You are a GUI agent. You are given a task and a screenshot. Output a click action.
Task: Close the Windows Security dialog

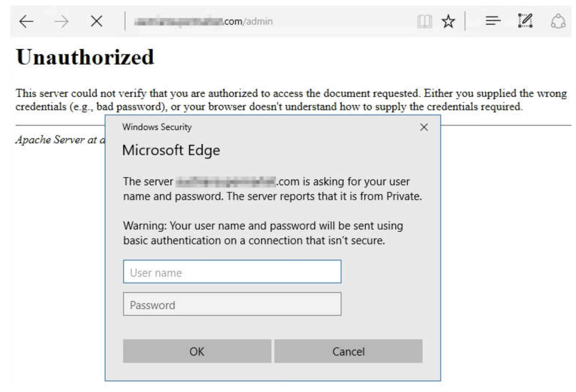[x=424, y=127]
